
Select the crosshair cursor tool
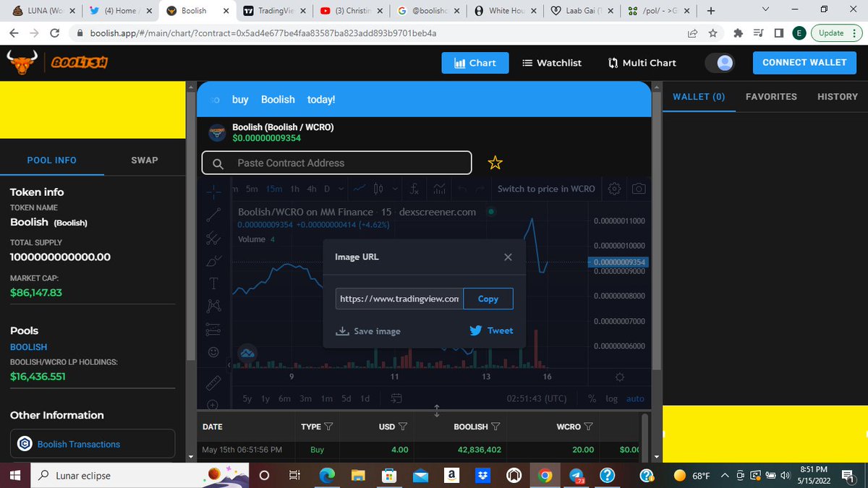tap(214, 191)
